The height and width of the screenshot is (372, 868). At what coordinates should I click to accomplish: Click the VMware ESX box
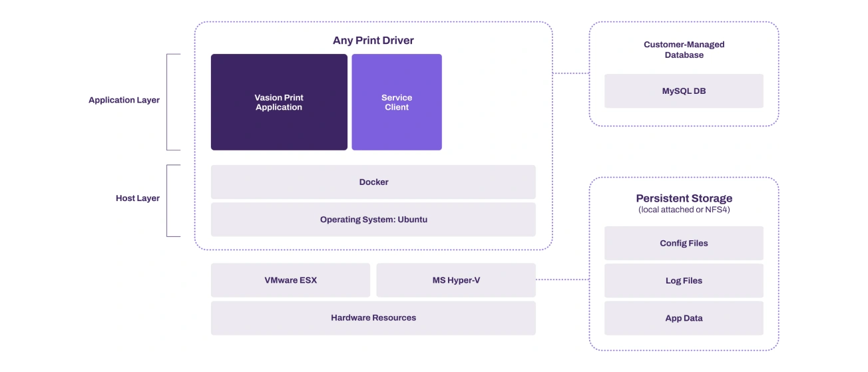290,280
